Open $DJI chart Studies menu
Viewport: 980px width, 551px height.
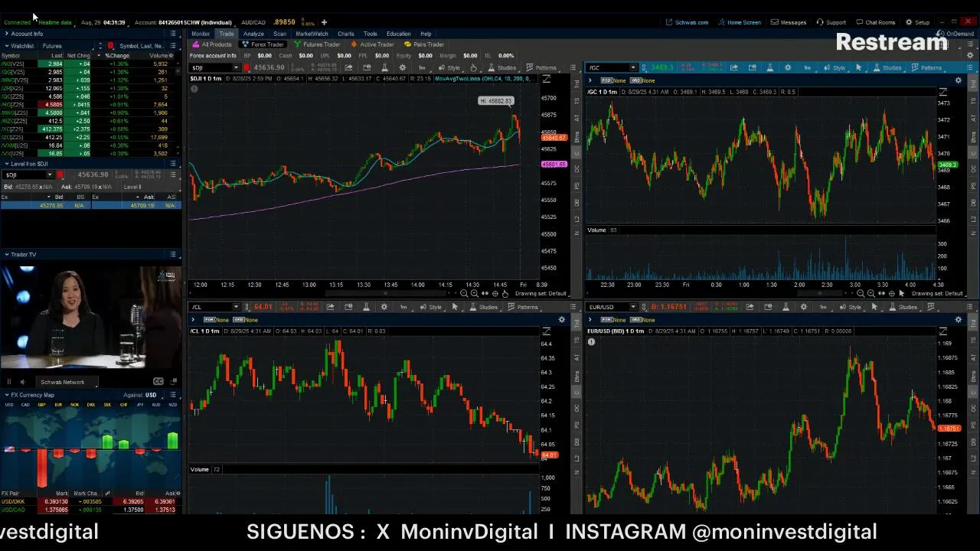pos(501,67)
